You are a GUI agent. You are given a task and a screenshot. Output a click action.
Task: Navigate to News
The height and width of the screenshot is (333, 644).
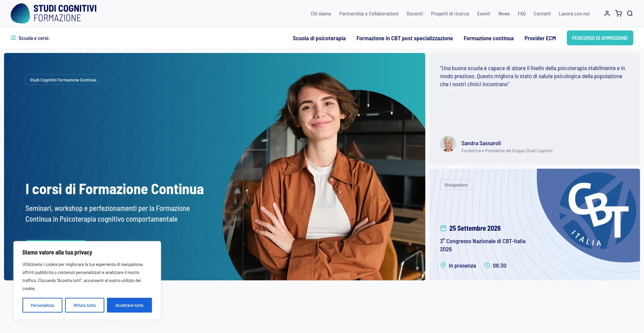click(x=504, y=14)
